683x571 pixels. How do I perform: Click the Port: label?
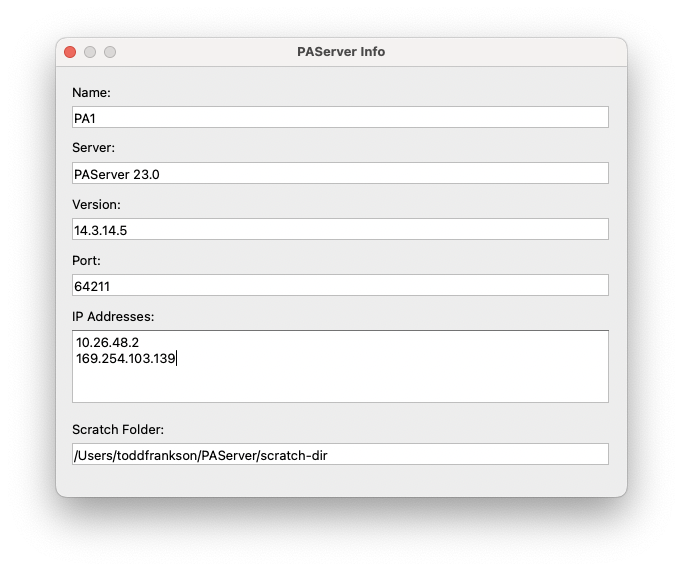[86, 260]
